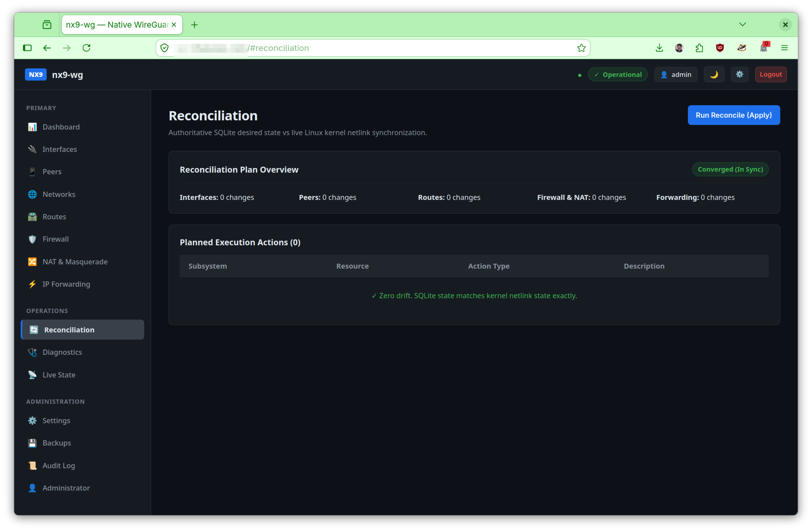The image size is (812, 531).
Task: Expand the list all tabs dropdown
Action: (742, 25)
